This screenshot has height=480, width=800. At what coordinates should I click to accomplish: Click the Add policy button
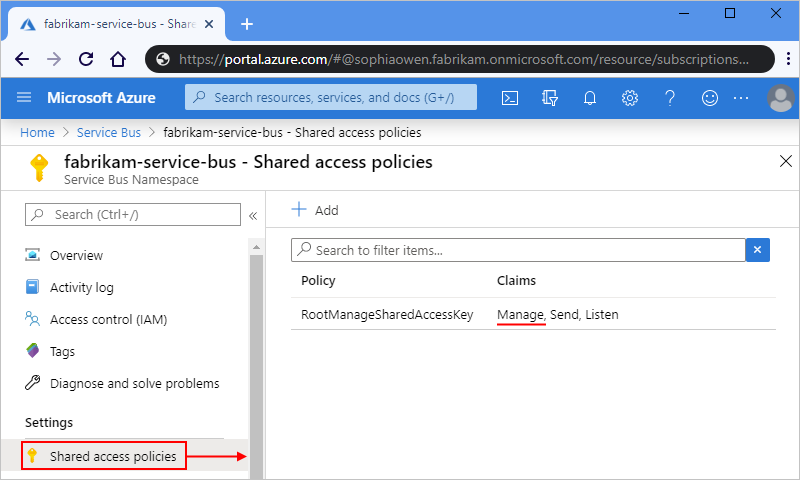[315, 210]
